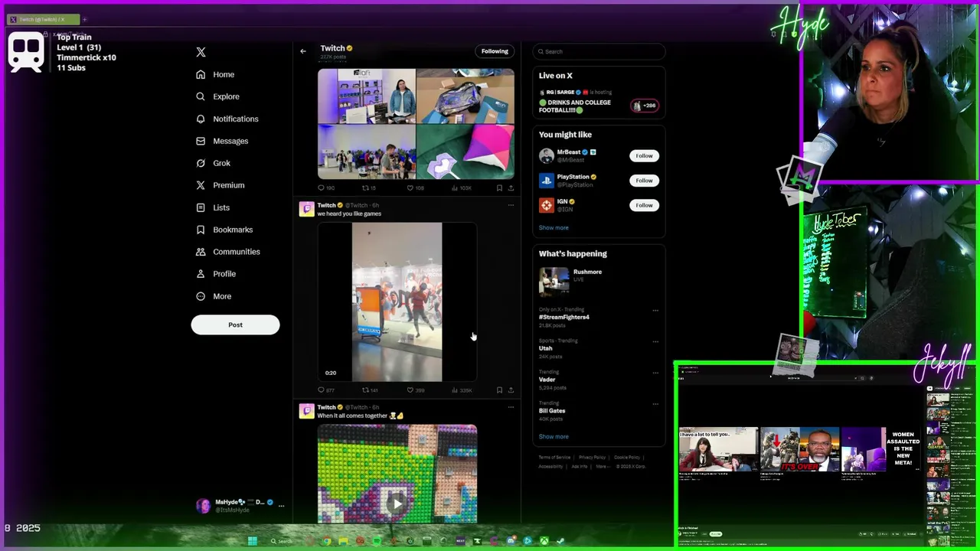The width and height of the screenshot is (980, 551).
Task: Open the LIVE on X Drinks and College Football stream
Action: pos(575,106)
